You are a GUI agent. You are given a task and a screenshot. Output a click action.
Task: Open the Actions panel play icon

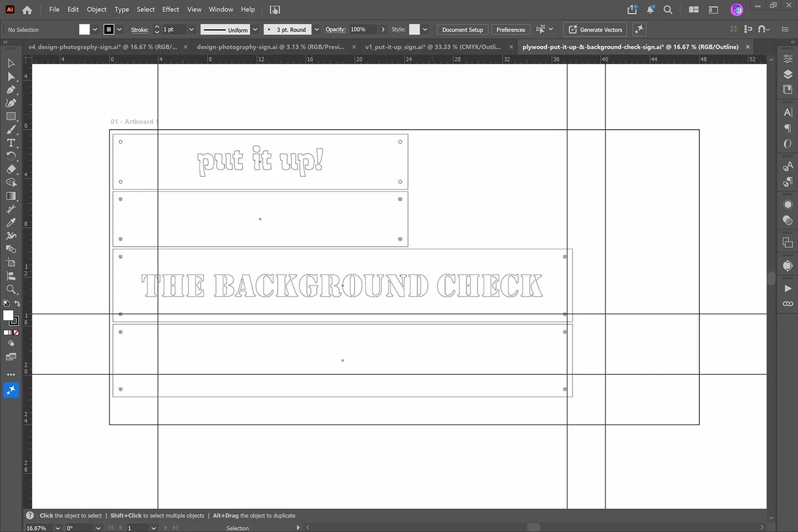pyautogui.click(x=787, y=289)
